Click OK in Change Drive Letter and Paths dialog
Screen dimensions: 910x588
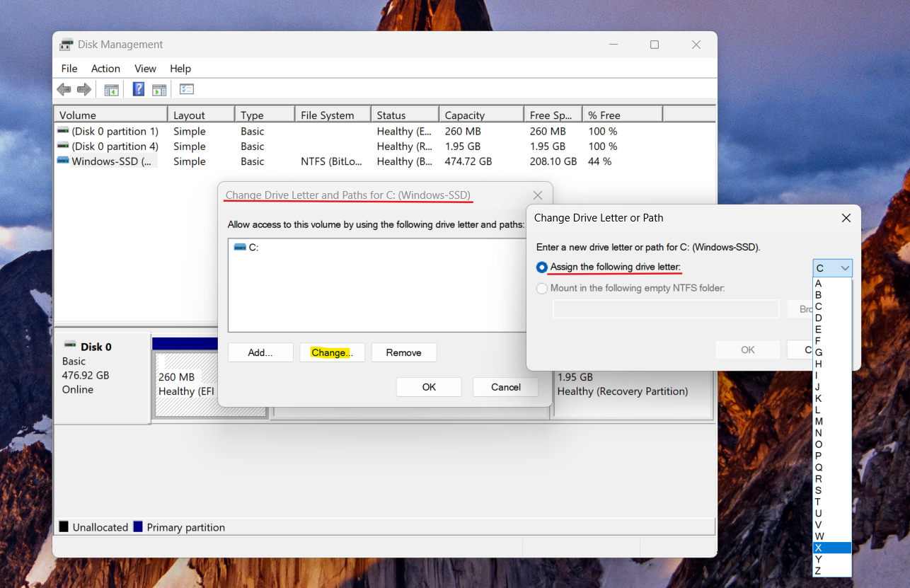429,387
